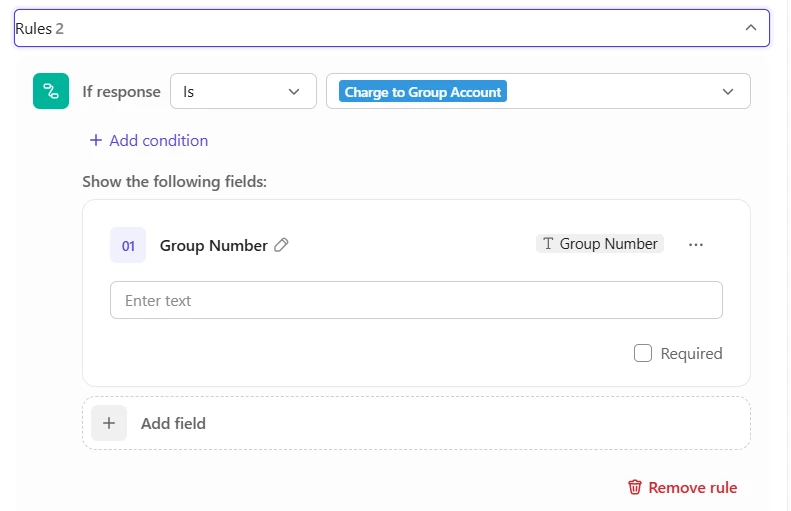
Task: Click the green logic rule icon
Action: point(51,91)
